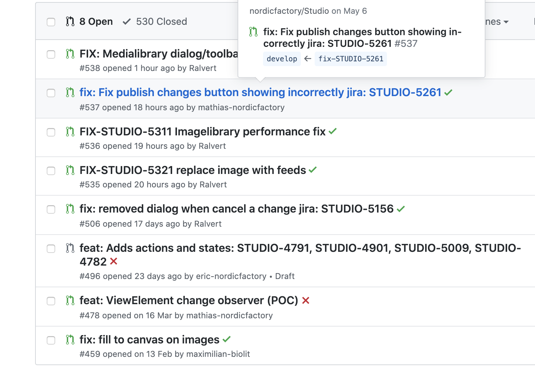535x392 pixels.
Task: Click green check status on Imagelibrary performance fix
Action: point(333,131)
